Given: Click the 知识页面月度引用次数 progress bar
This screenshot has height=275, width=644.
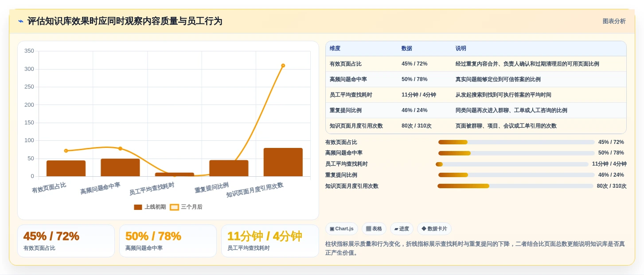Looking at the screenshot, I should 515,186.
